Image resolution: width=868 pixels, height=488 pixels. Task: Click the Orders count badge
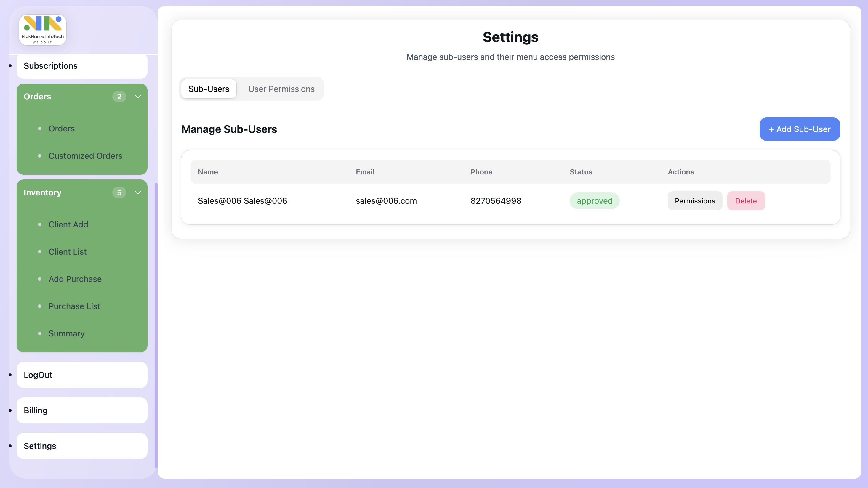119,97
